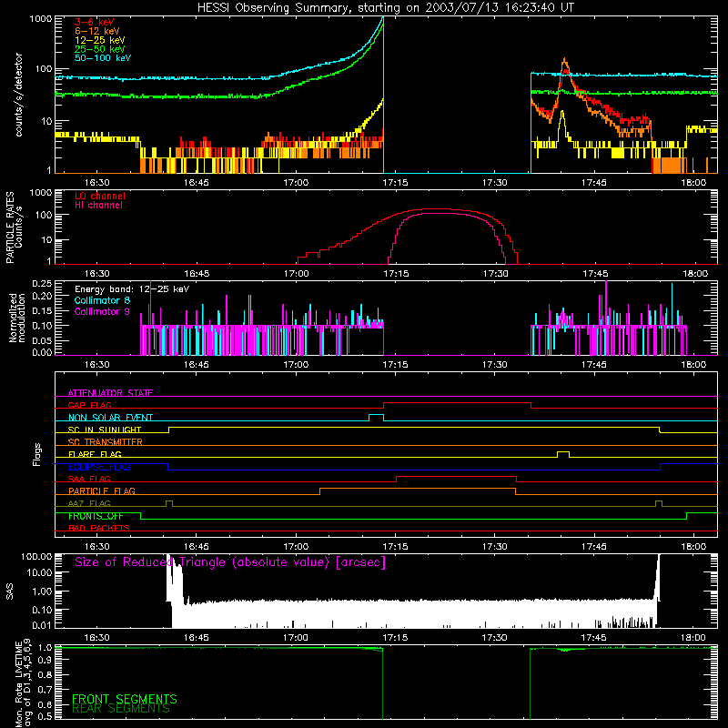
Task: Click the GAP FLAG label
Action: click(x=89, y=405)
